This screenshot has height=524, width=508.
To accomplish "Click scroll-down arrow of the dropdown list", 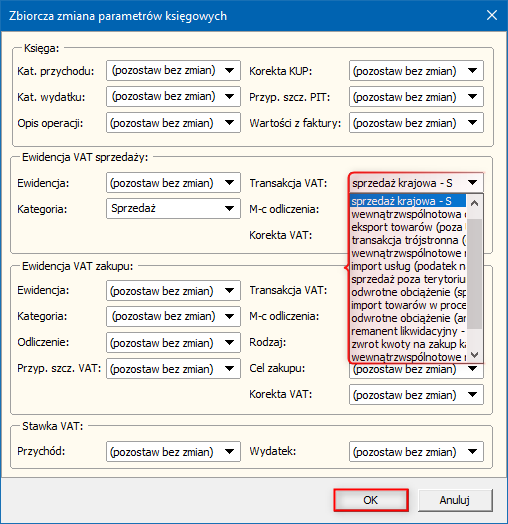I will pos(474,354).
